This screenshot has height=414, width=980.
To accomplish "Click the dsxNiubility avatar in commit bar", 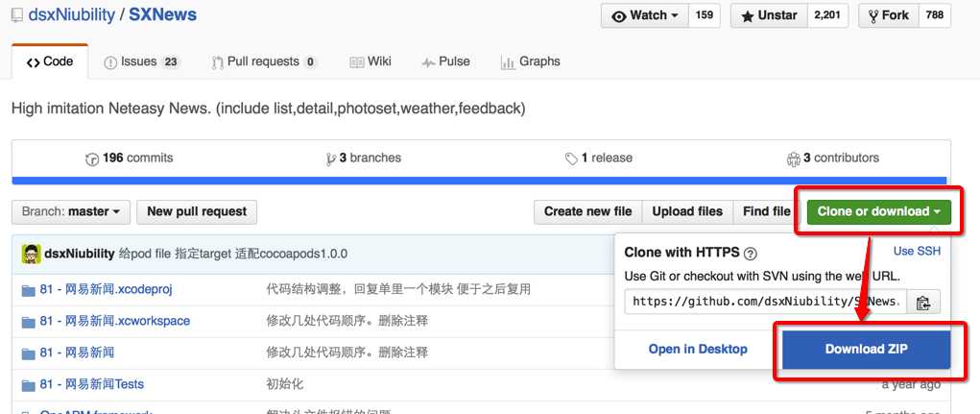I will (x=32, y=254).
